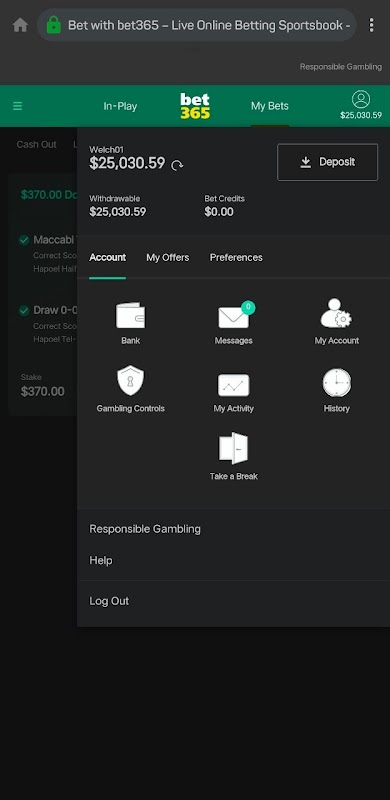
Task: Select Take a Break door icon
Action: pos(234,448)
